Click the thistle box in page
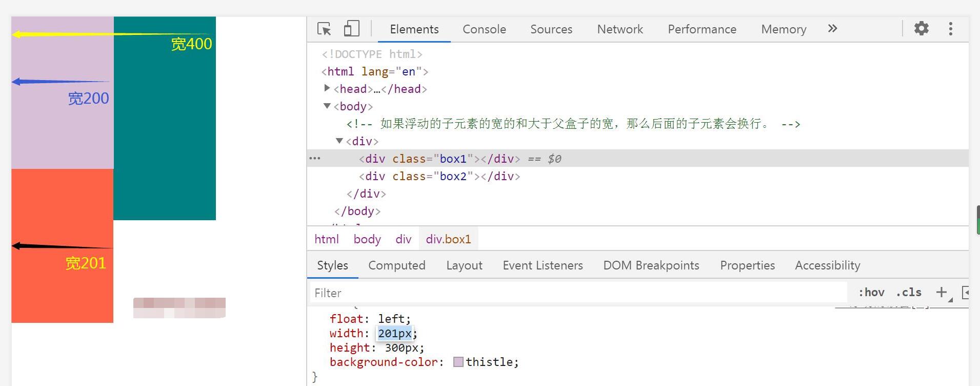 [x=63, y=92]
